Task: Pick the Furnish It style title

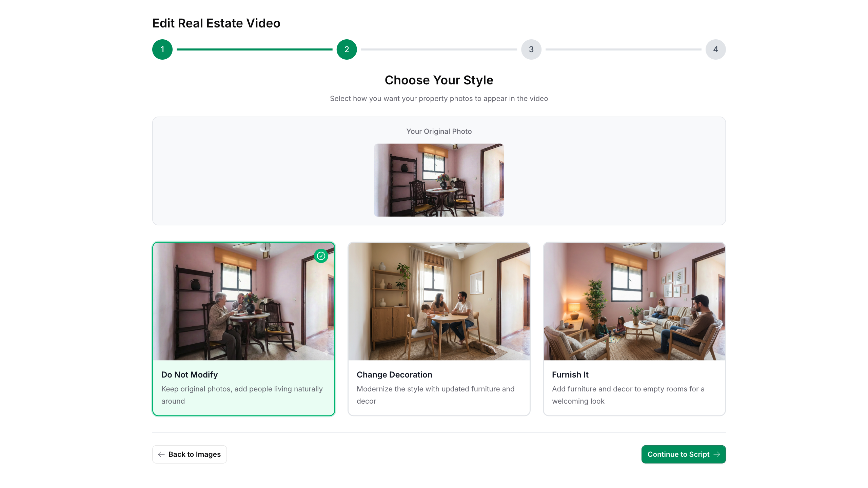Action: (570, 374)
